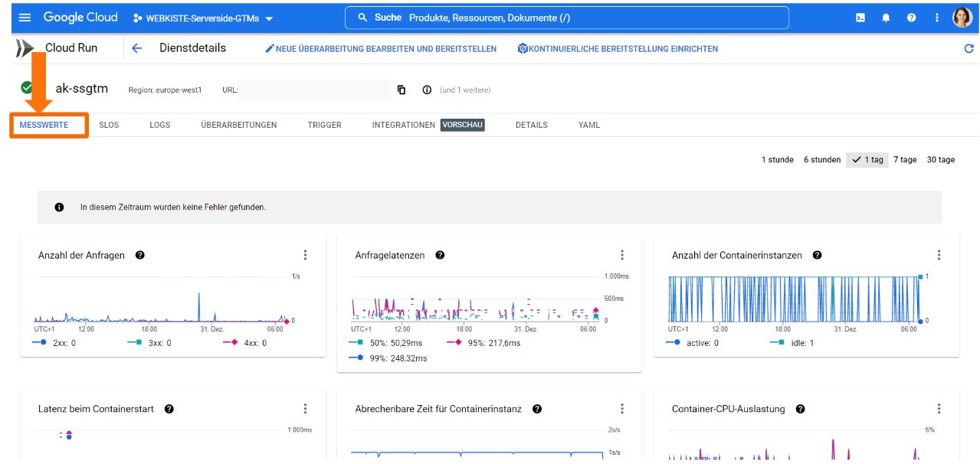The height and width of the screenshot is (464, 980).
Task: Activate Cloud Shell terminal icon
Action: pyautogui.click(x=860, y=18)
